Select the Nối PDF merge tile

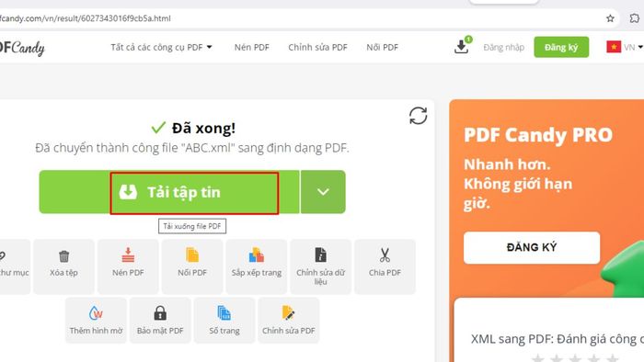(192, 266)
